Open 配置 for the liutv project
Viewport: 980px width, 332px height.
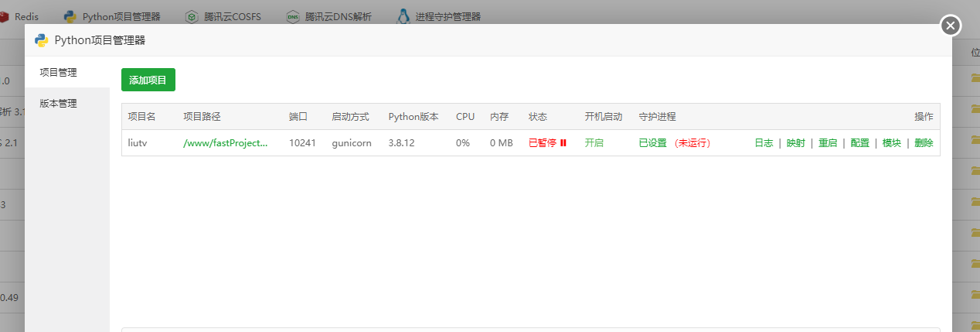click(x=859, y=143)
